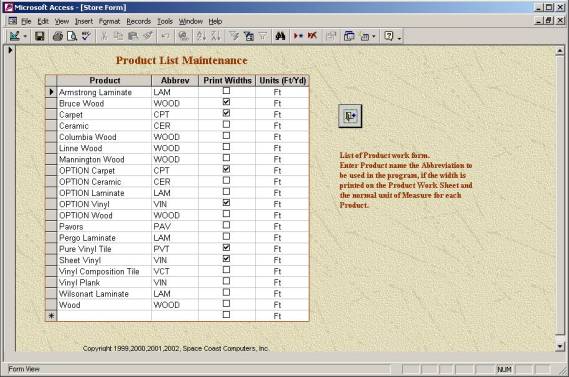The height and width of the screenshot is (377, 569).
Task: Toggle Print Widths for Armstrong Laminate
Action: pos(226,91)
